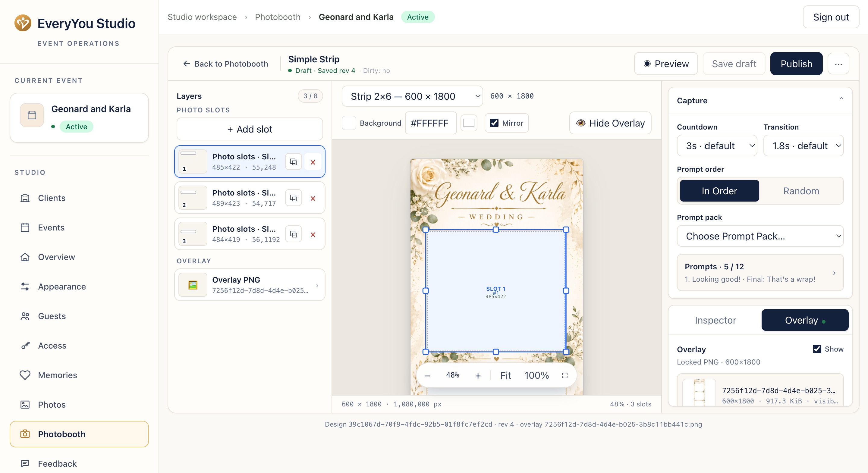
Task: Click the EveryYou Studio logo icon
Action: 23,23
